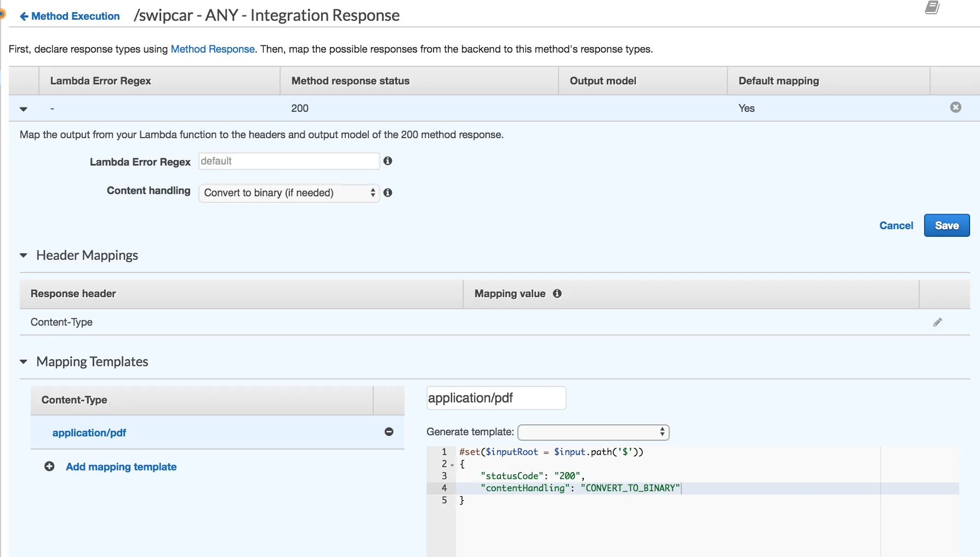
Task: Fold the code block at line 2
Action: tap(452, 465)
